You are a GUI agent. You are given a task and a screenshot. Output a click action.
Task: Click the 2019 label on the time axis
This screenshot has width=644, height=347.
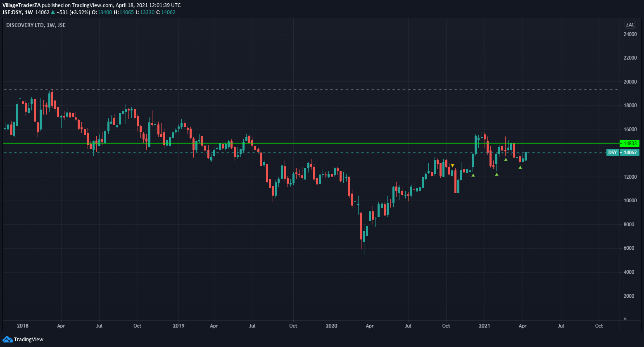coord(178,326)
